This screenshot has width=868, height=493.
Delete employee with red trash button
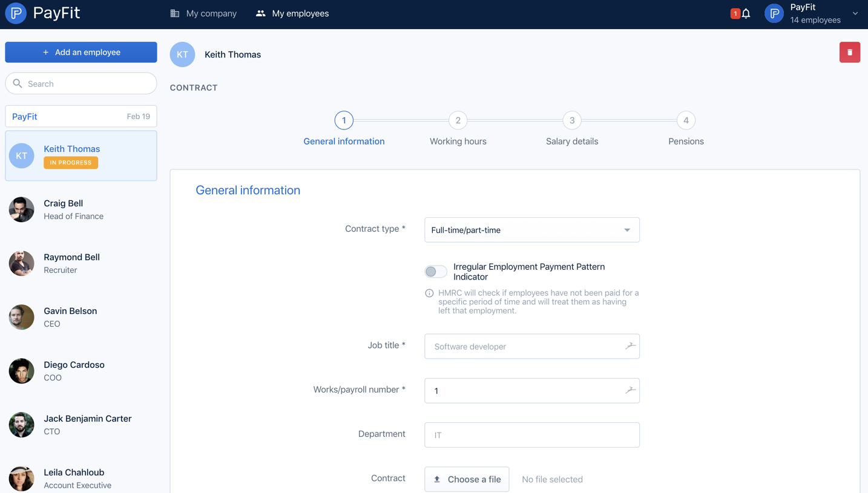pos(849,52)
